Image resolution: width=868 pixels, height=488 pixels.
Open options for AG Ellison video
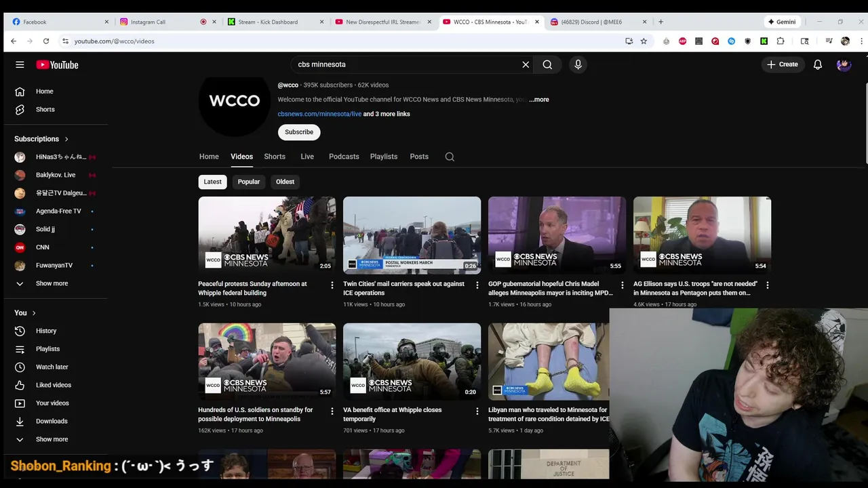[x=768, y=285]
